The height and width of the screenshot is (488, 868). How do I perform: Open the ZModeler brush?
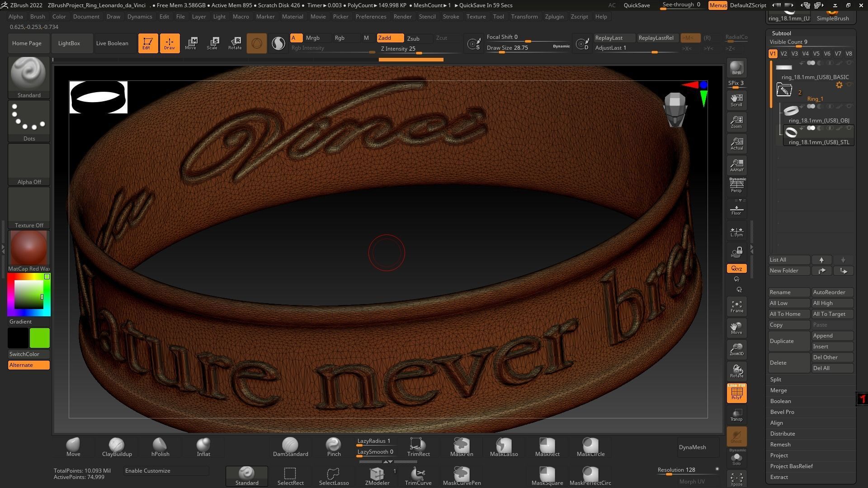(x=377, y=476)
